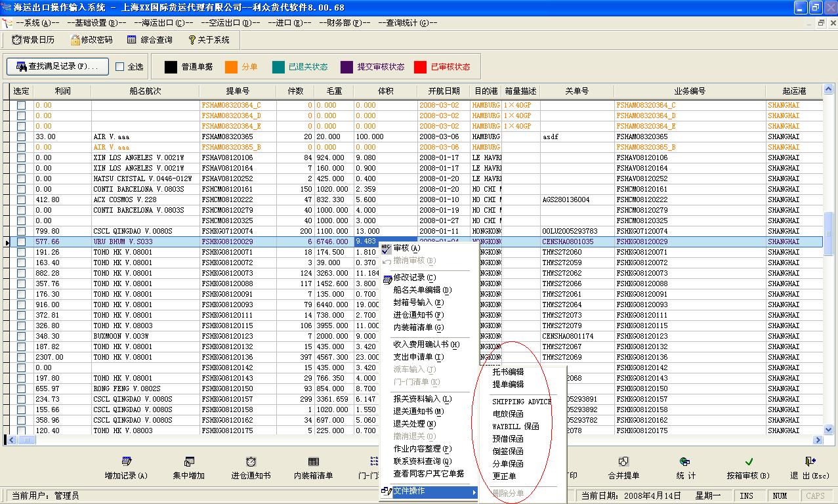
Task: Select 托书编辑 in the submenu
Action: coord(509,372)
